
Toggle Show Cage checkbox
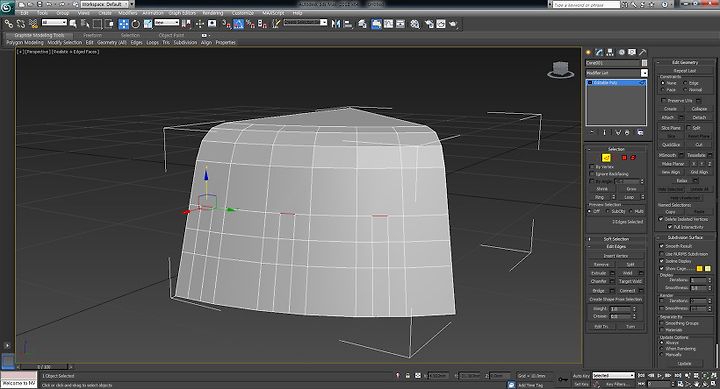[x=662, y=268]
